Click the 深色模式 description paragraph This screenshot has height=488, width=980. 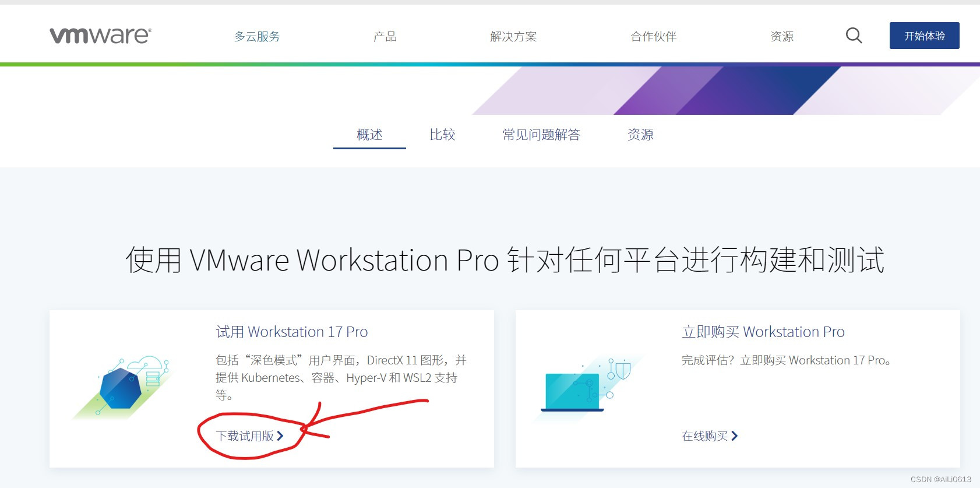[x=341, y=377]
